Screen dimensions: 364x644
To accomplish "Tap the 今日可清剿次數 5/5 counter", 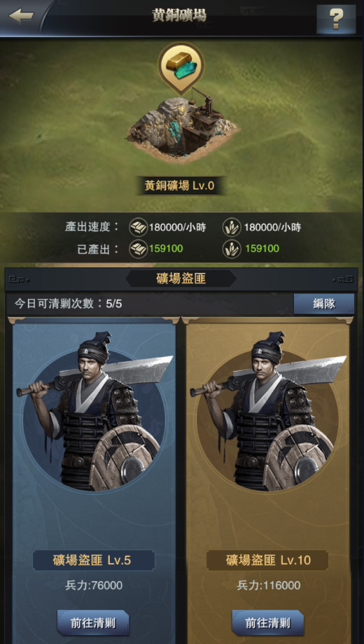I will click(x=68, y=304).
